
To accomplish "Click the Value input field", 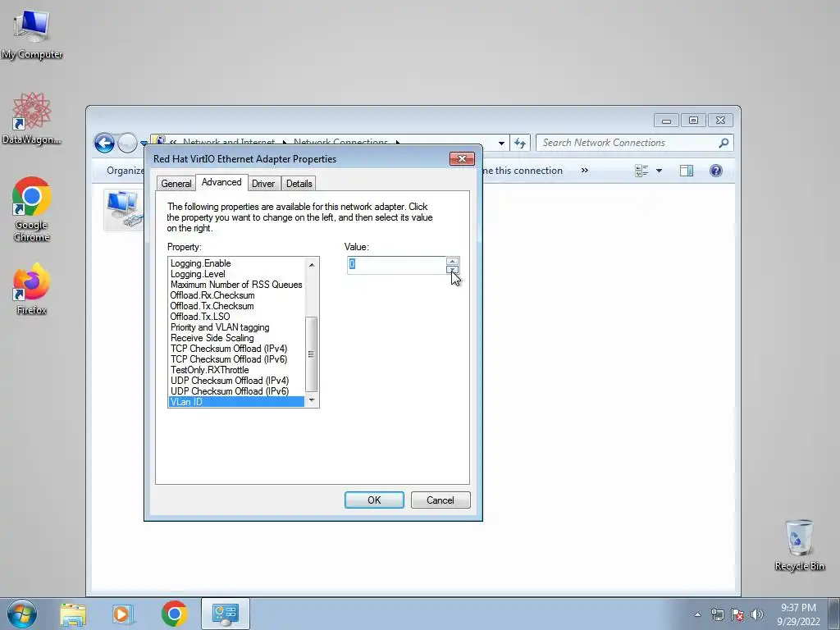I will tap(396, 265).
